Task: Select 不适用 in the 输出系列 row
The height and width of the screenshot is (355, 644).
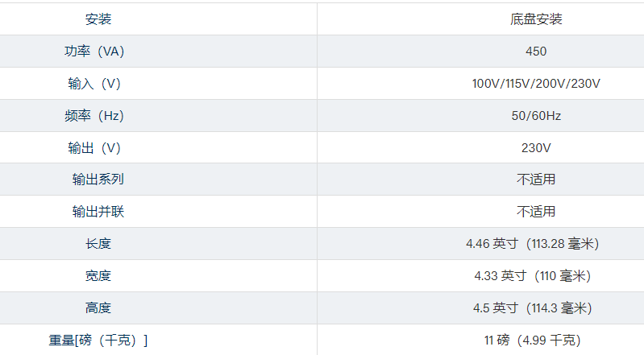Action: 536,180
